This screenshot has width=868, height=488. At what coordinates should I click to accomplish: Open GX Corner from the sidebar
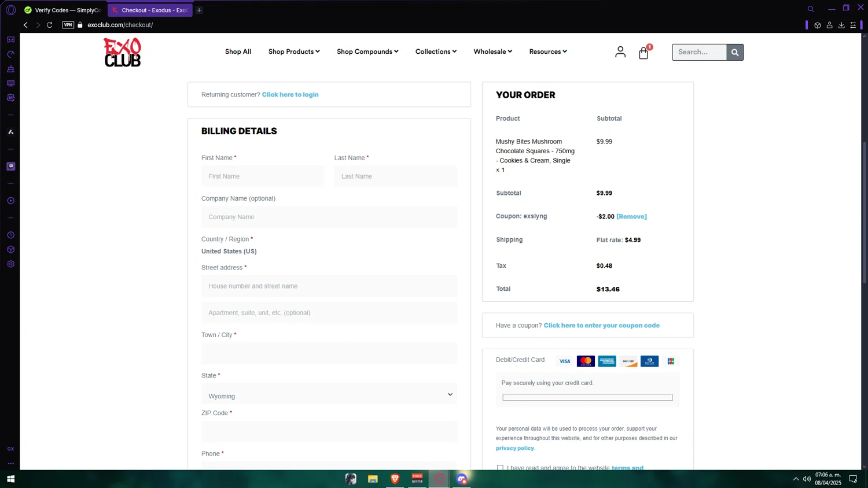[x=10, y=40]
